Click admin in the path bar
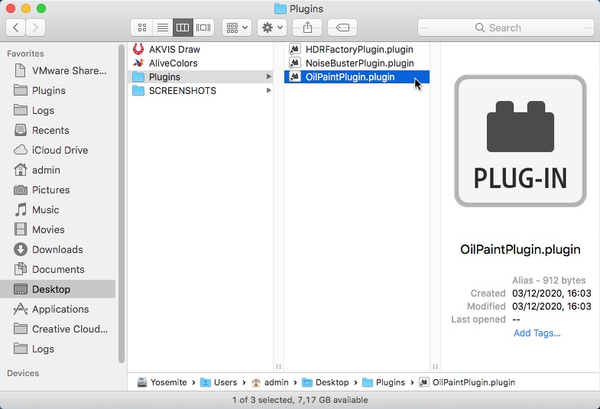The image size is (600, 409). [x=270, y=382]
